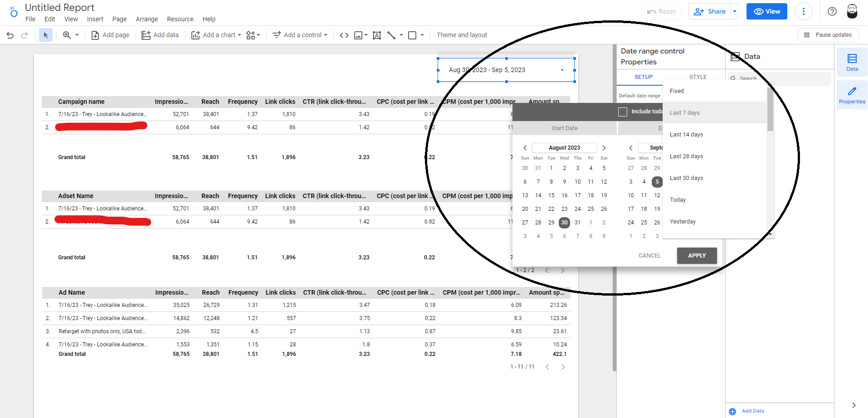This screenshot has height=418, width=868.
Task: Insert an image using image icon
Action: (x=358, y=35)
